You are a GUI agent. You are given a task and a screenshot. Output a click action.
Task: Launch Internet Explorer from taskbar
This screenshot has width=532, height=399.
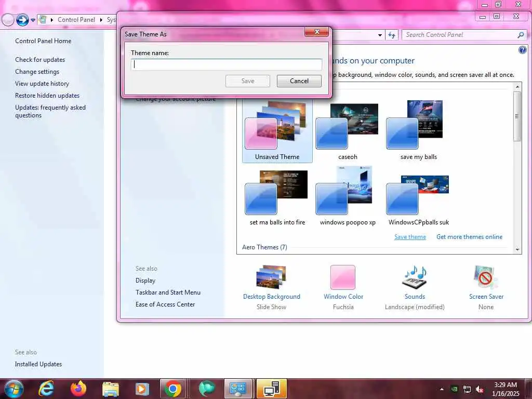click(46, 389)
